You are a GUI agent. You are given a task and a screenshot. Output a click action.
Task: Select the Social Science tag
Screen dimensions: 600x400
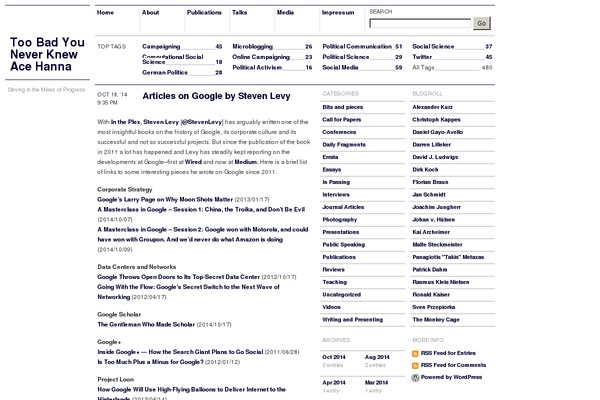(433, 46)
